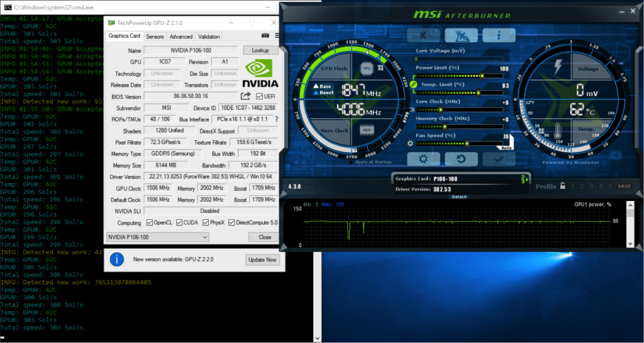Viewport: 644px width, 343px height.
Task: Click the Core Voltage slider track
Action: [x=459, y=59]
